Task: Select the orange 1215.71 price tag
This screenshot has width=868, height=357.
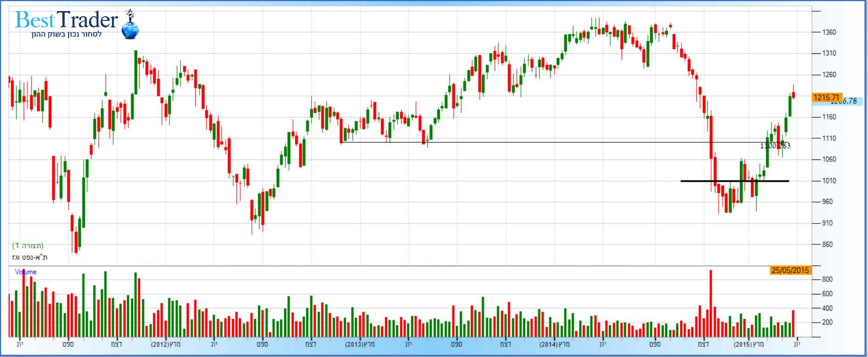Action: pos(826,97)
